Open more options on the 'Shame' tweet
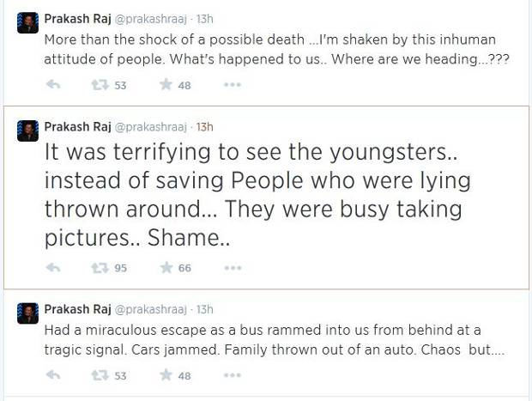The image size is (532, 401). [x=232, y=268]
